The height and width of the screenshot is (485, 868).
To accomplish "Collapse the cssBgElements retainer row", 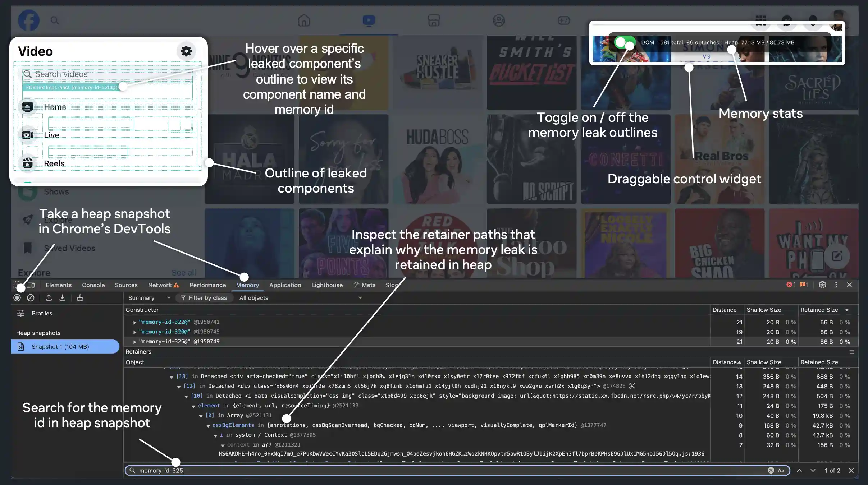I will pos(208,426).
